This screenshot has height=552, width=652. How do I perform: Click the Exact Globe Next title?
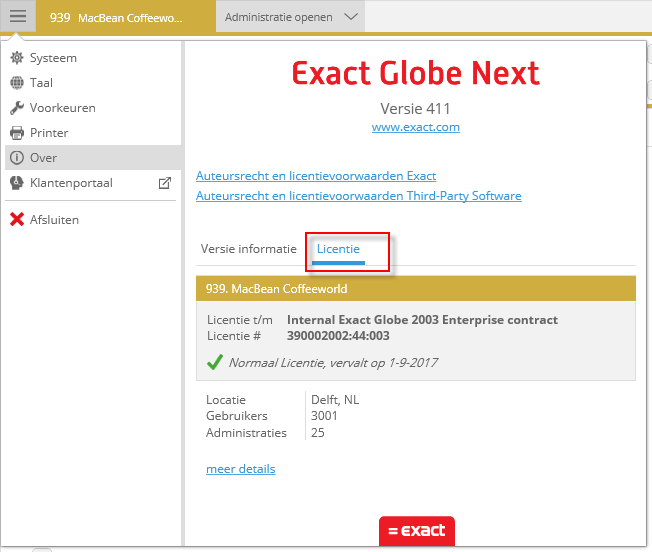tap(416, 73)
